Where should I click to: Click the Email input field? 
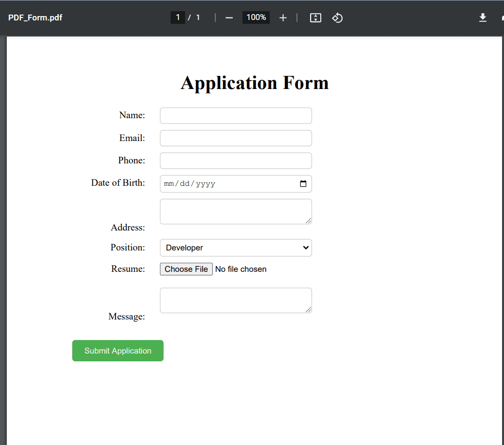(236, 138)
